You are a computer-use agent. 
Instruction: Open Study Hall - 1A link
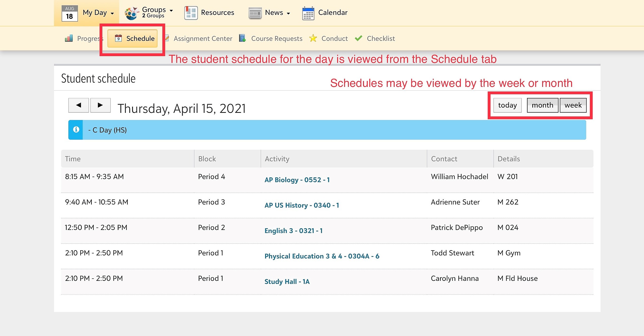click(287, 282)
